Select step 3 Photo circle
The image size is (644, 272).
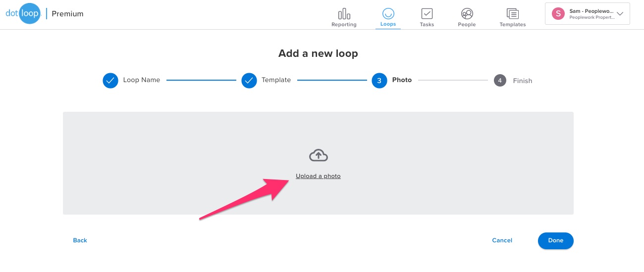[379, 81]
